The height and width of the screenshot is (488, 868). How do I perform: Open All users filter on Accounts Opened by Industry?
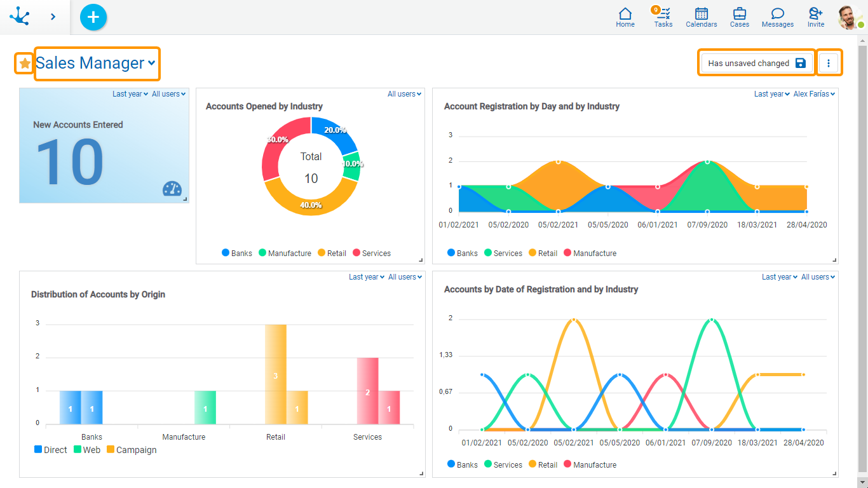tap(404, 94)
